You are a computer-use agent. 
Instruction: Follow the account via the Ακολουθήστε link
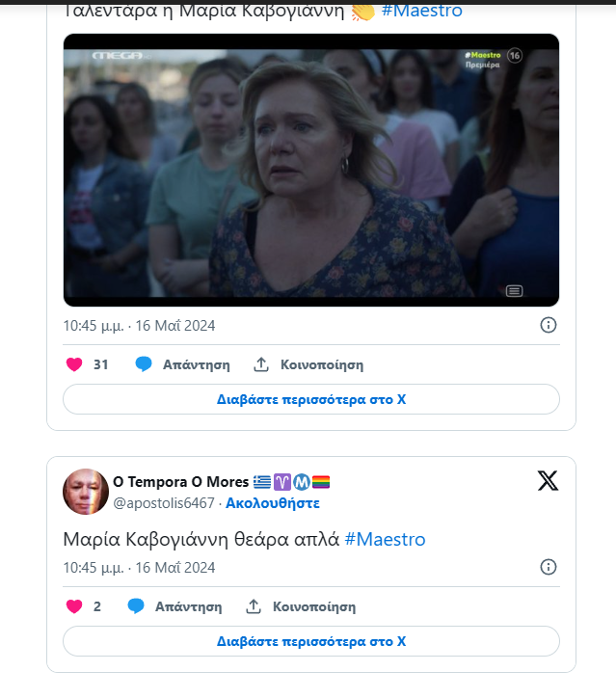pos(273,503)
